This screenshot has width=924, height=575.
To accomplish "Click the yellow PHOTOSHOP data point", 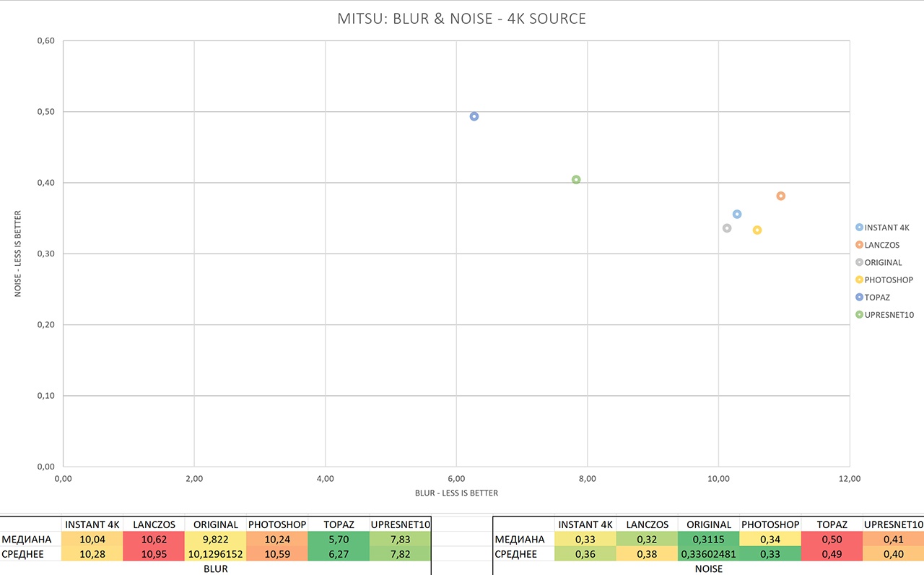I will [757, 230].
